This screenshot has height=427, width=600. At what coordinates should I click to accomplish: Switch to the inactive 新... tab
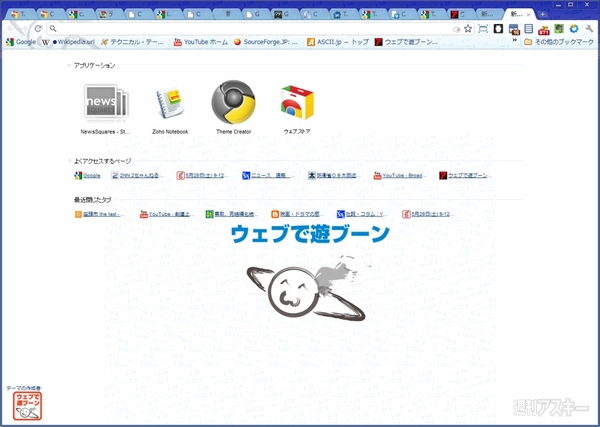click(489, 15)
